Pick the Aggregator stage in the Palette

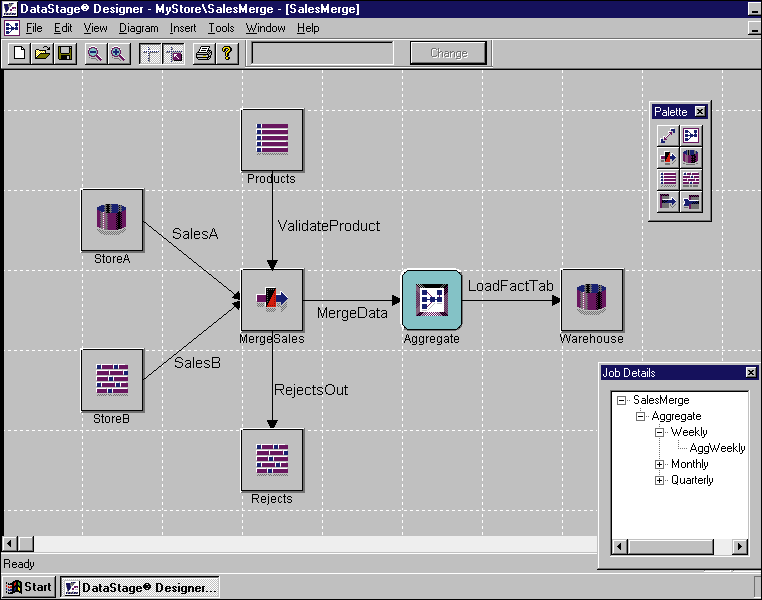pos(691,135)
